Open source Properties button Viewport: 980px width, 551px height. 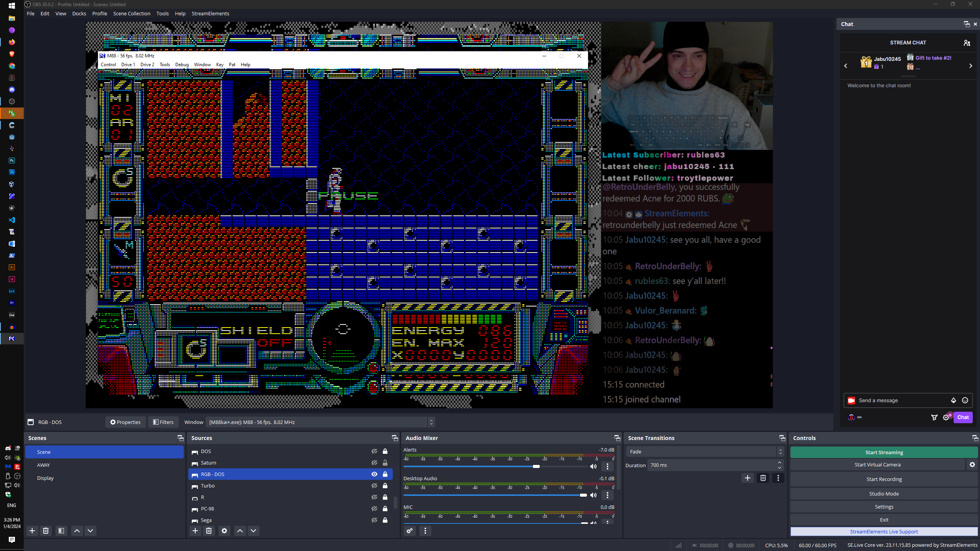[126, 422]
